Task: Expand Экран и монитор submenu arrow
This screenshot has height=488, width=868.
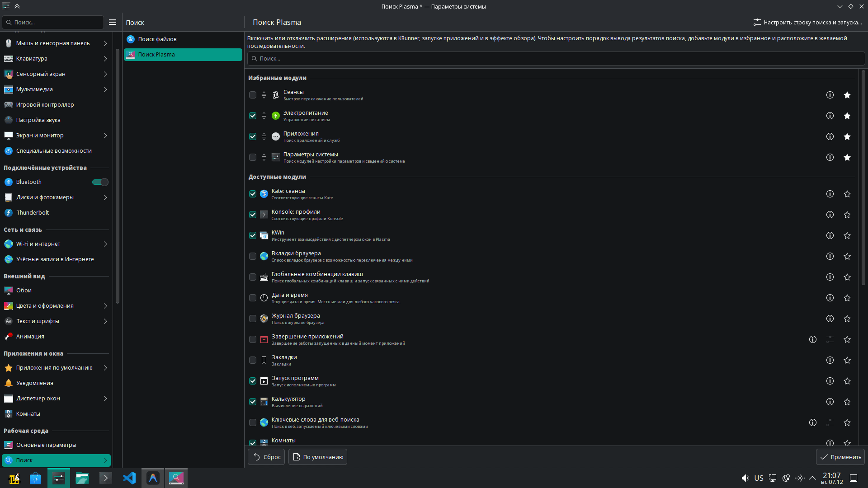Action: [105, 136]
